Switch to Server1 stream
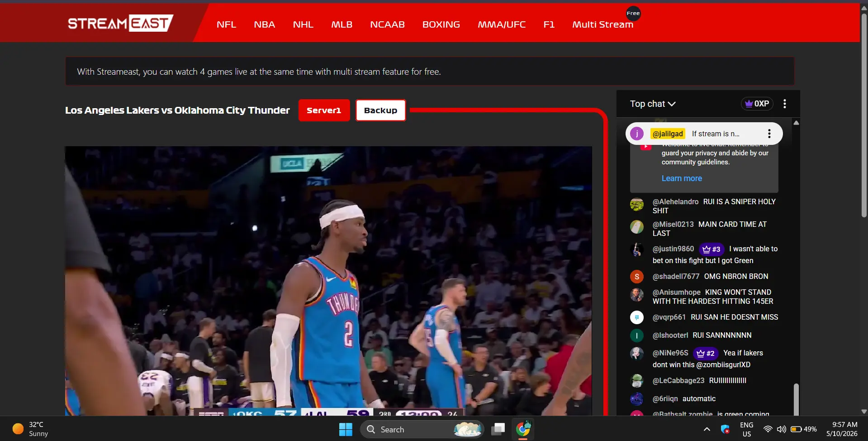Viewport: 868px width, 441px height. pos(324,110)
